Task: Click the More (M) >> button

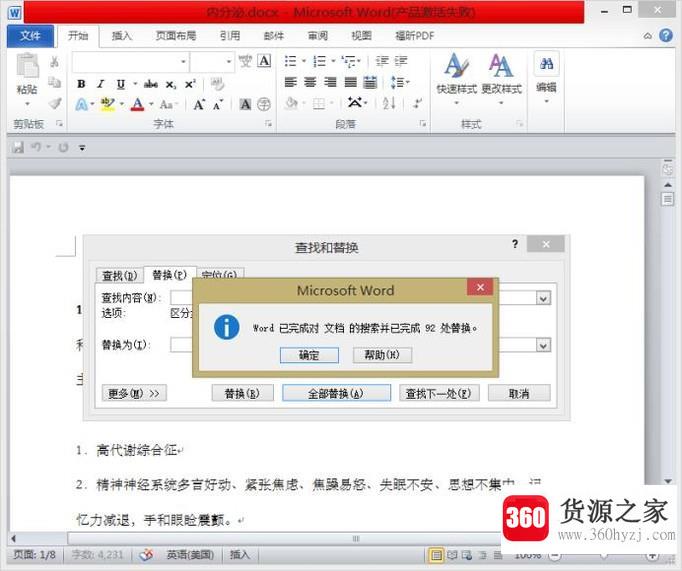Action: point(134,393)
